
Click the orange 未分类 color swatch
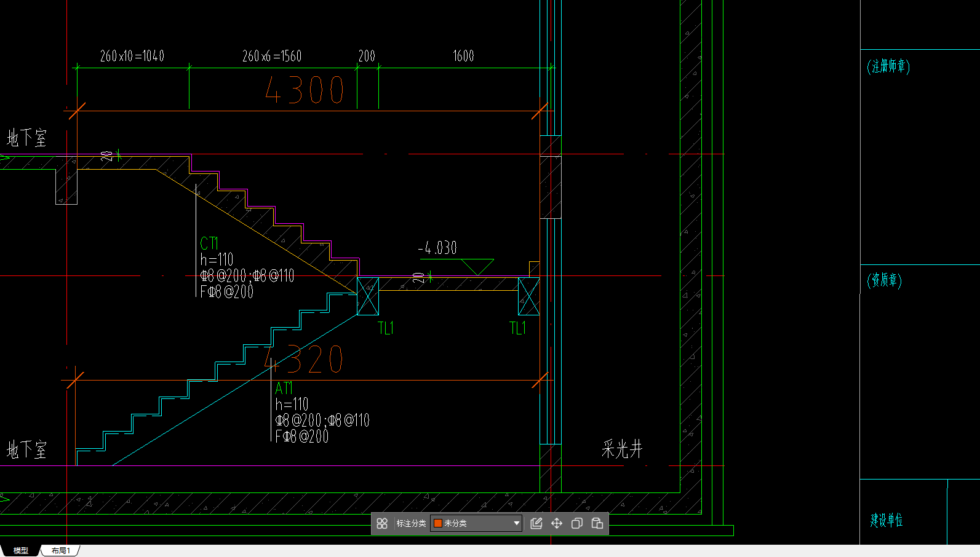[x=438, y=523]
